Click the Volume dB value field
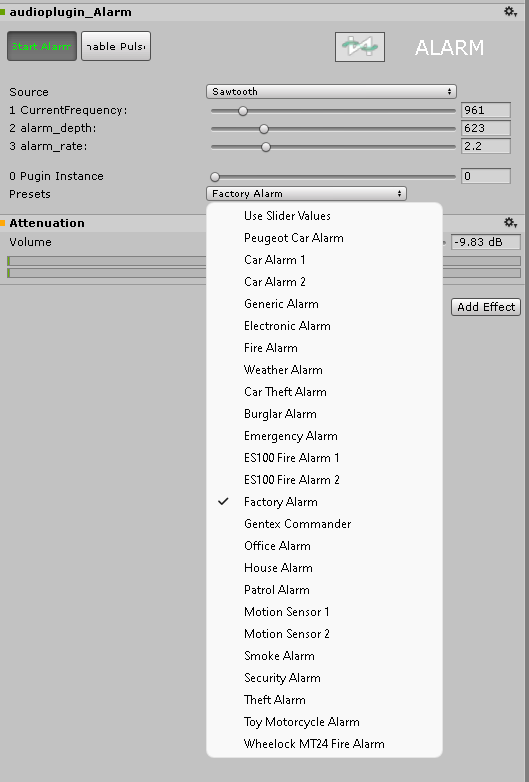This screenshot has width=529, height=782. [486, 242]
